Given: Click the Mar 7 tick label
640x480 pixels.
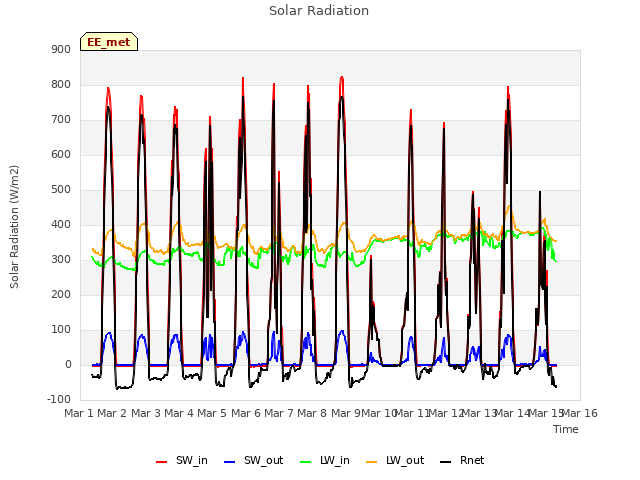Looking at the screenshot, I should click(279, 413).
